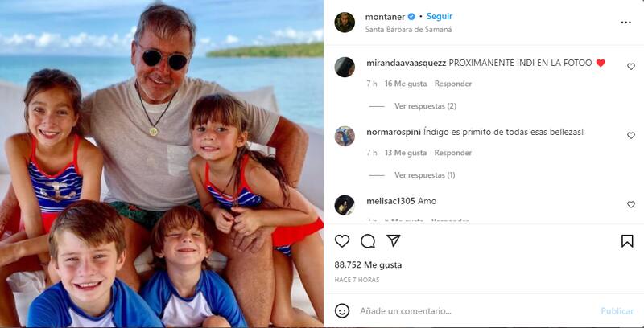Open the three-dot more options menu
This screenshot has height=328, width=644.
(626, 23)
